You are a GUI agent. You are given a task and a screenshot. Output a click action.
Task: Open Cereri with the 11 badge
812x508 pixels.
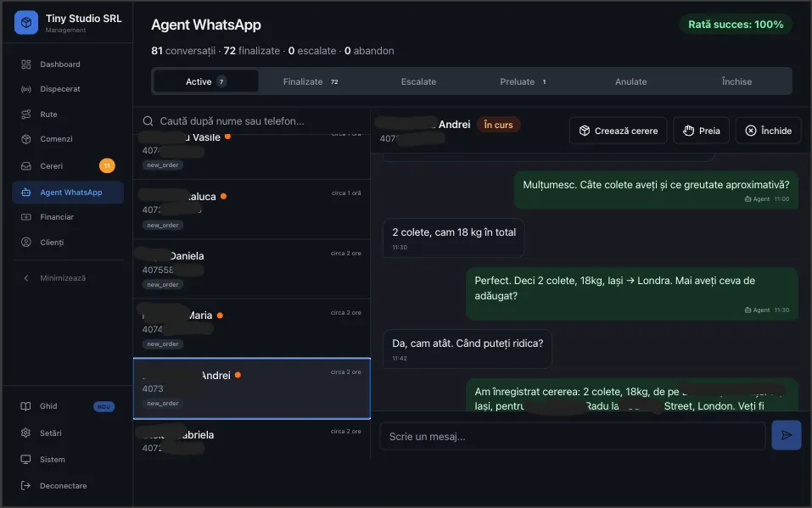(49, 165)
